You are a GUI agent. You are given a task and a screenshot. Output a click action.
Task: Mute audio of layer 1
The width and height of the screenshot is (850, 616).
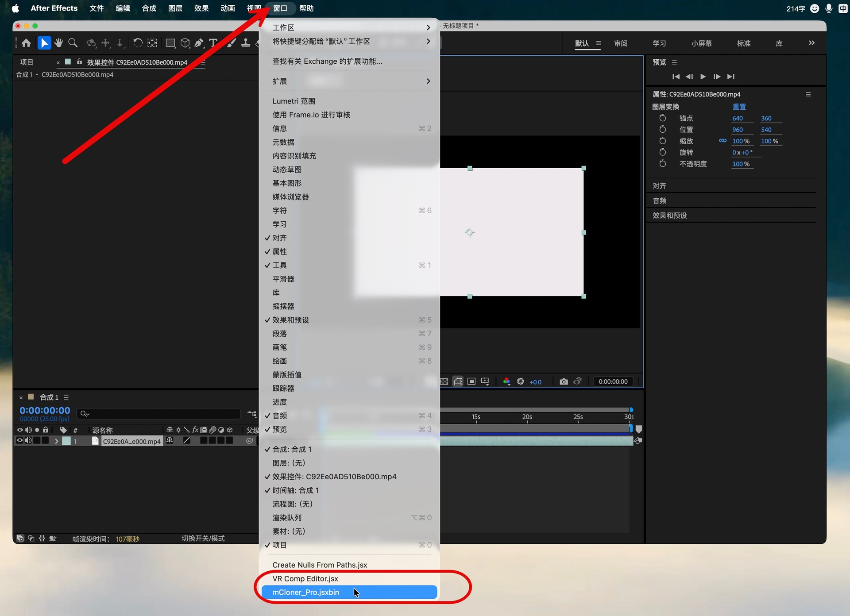tap(28, 440)
